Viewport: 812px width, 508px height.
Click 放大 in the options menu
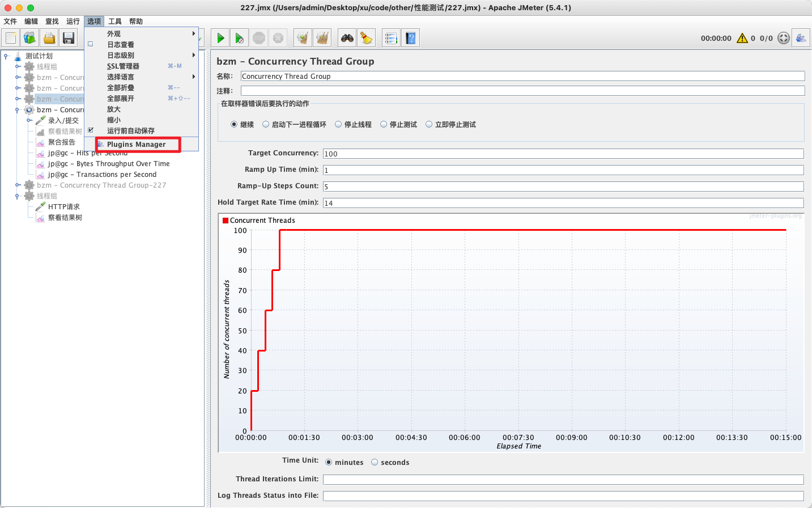[142, 109]
